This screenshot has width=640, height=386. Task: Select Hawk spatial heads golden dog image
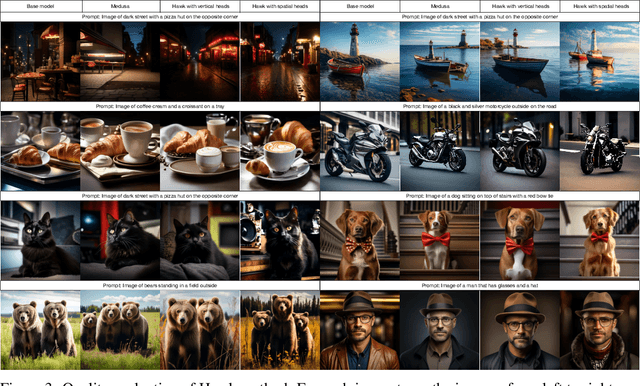600,240
